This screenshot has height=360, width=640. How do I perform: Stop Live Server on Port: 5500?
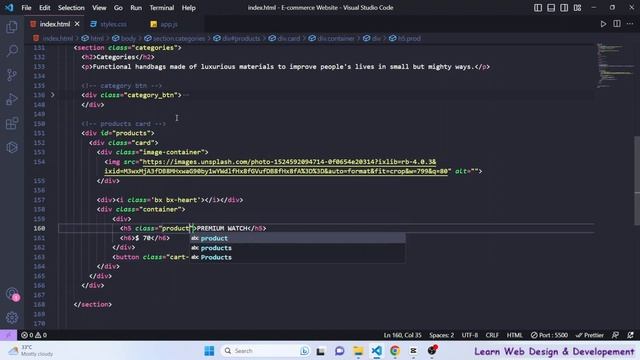549,335
